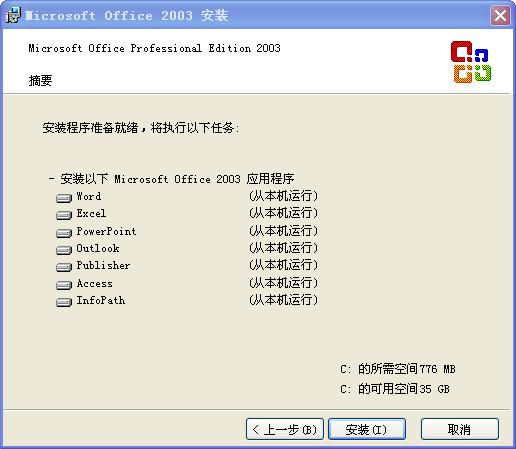
Task: Click the drive icon beside PowerPoint
Action: pos(64,233)
